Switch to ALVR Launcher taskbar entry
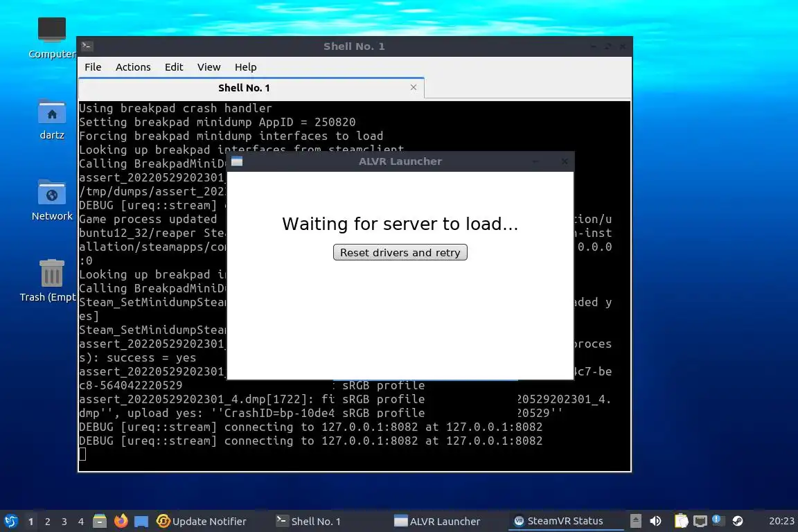This screenshot has width=798, height=532. click(x=437, y=522)
